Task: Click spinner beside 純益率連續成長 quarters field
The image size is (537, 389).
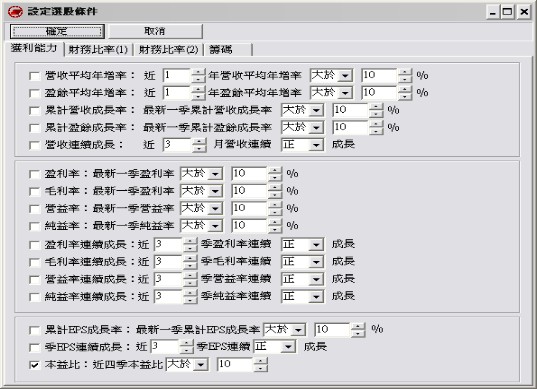Action: click(x=190, y=297)
